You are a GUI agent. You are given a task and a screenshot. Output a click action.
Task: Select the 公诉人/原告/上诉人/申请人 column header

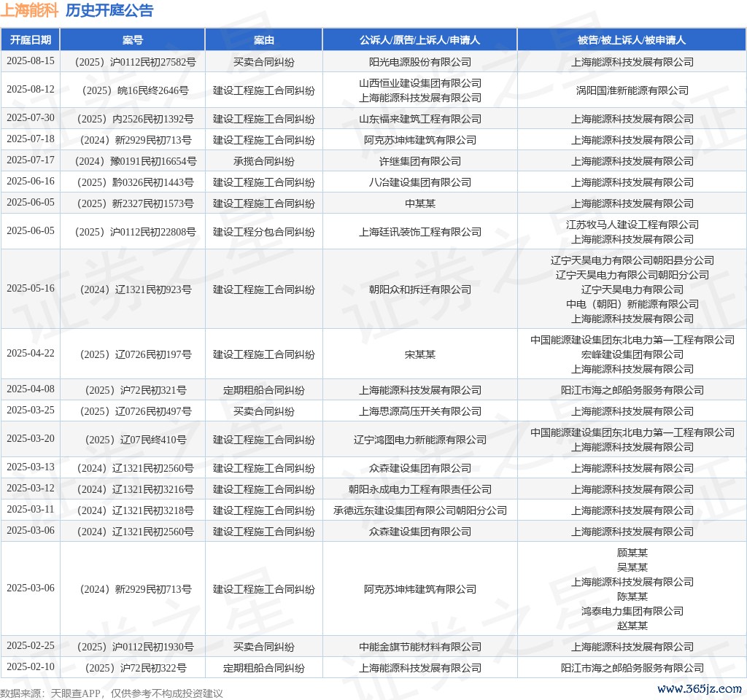click(420, 40)
